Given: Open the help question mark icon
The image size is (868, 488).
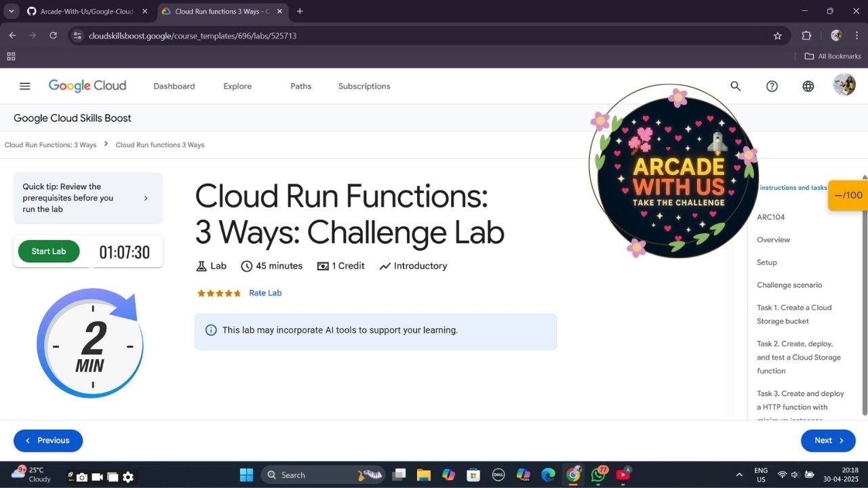Looking at the screenshot, I should coord(772,86).
